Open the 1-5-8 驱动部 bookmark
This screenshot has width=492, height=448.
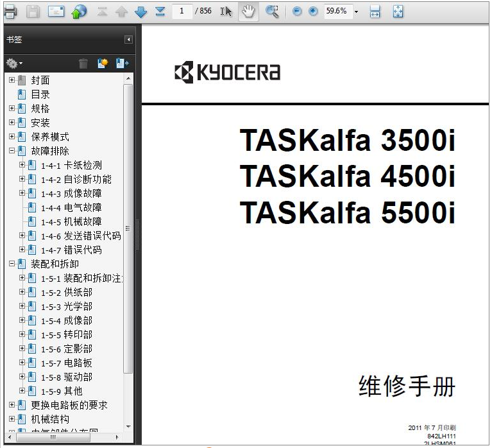(x=67, y=377)
